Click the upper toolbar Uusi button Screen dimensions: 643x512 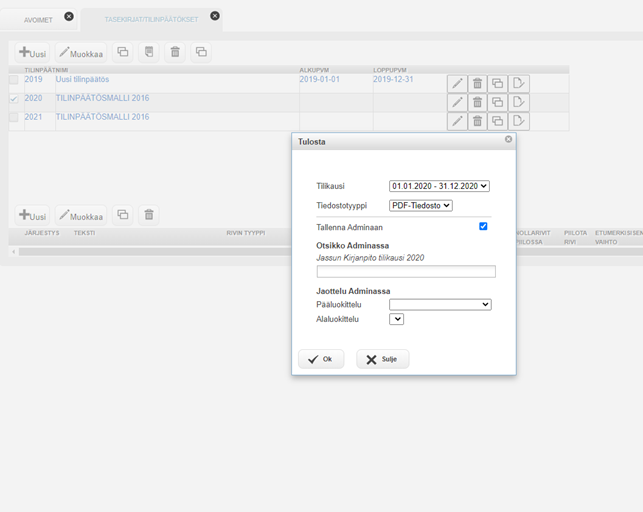tap(32, 53)
